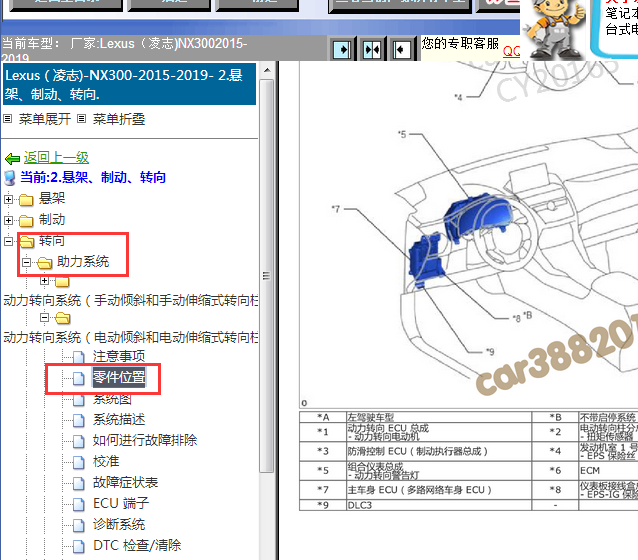Expand the 手动倾斜和手动伸缩式 steering node
638x560 pixels.
pyautogui.click(x=45, y=280)
